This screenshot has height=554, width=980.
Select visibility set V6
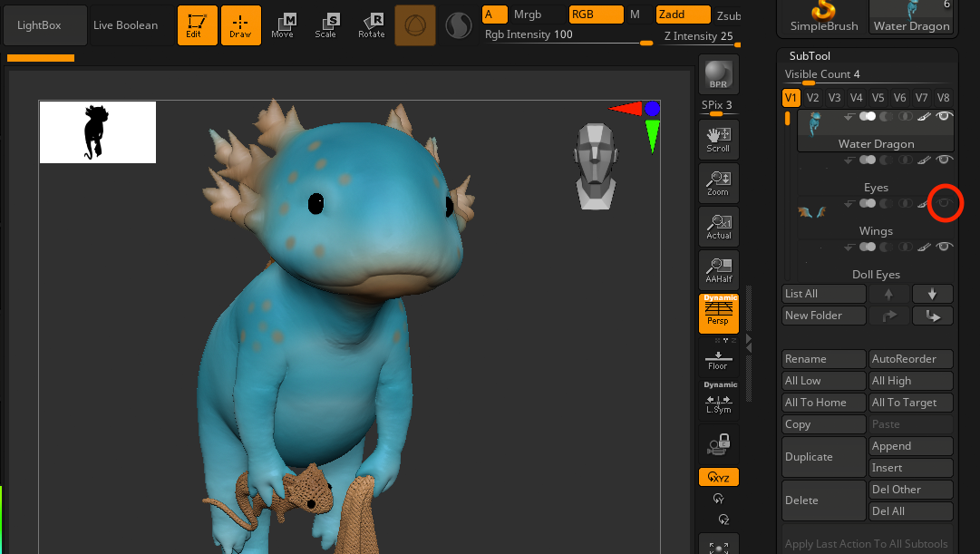click(x=900, y=98)
